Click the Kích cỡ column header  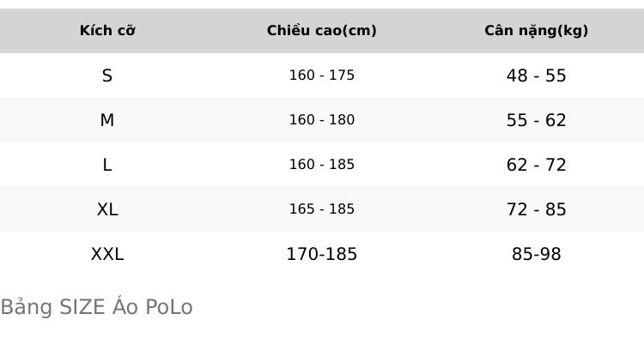(x=107, y=30)
